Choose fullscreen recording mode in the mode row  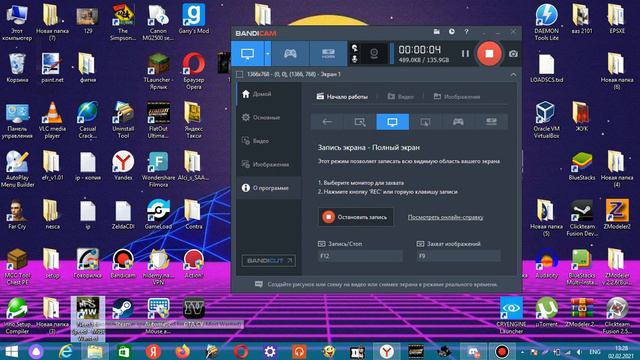392,122
